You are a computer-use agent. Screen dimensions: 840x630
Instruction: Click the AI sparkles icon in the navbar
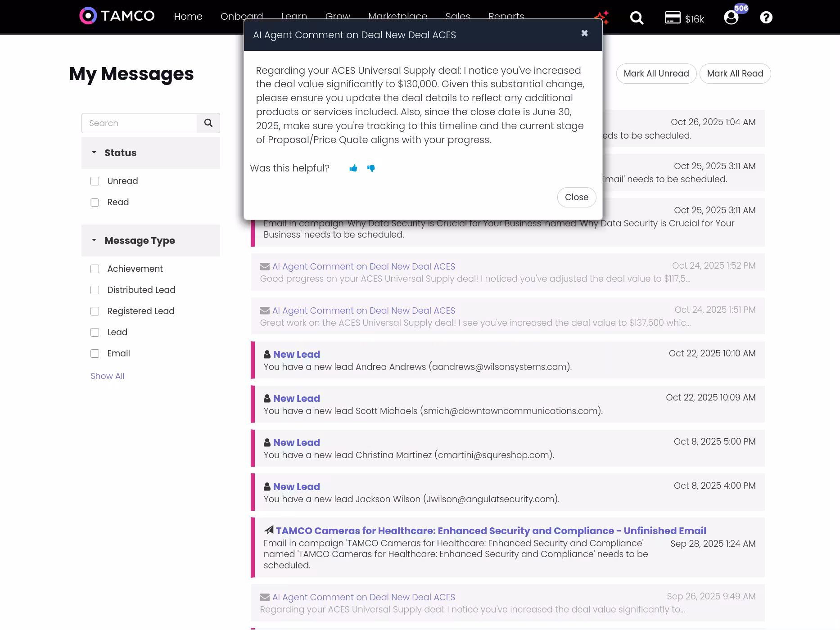tap(602, 17)
